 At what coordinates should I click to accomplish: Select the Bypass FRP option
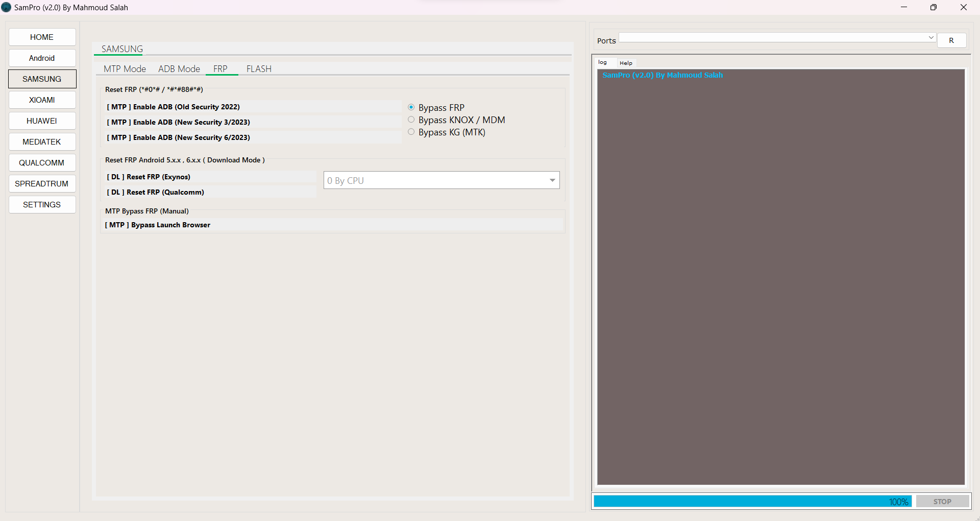pos(411,107)
